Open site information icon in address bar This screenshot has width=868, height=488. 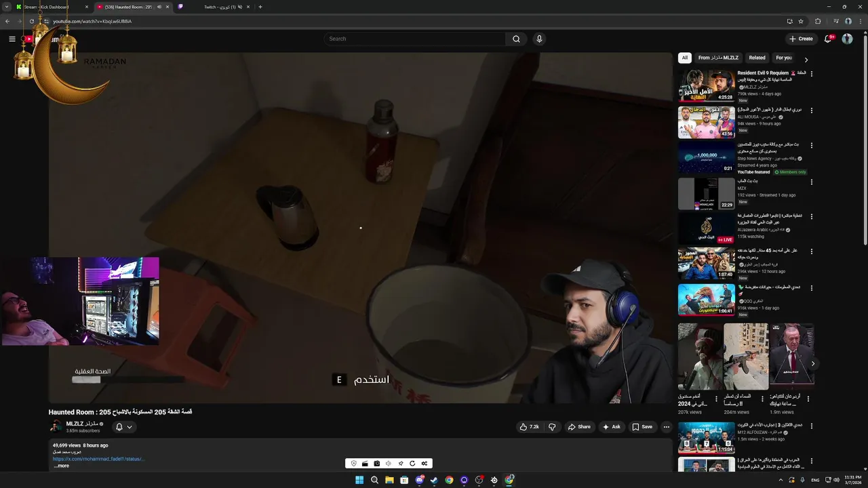(46, 21)
